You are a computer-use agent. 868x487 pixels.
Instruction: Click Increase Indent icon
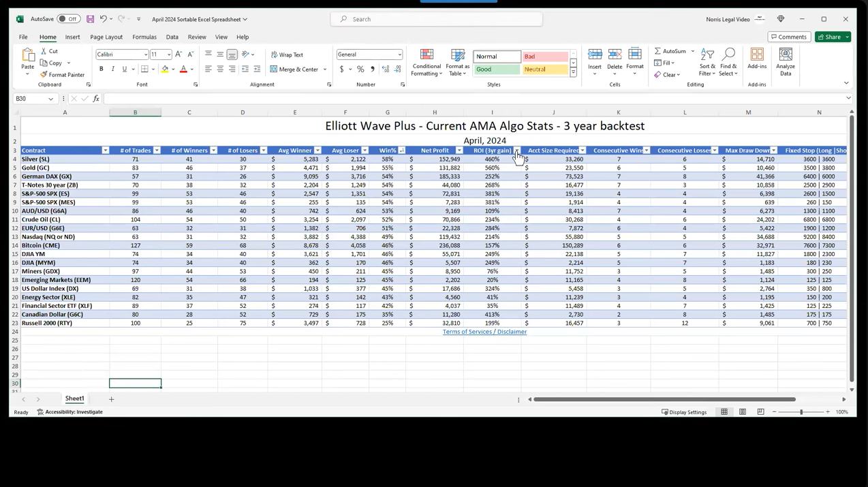[257, 69]
